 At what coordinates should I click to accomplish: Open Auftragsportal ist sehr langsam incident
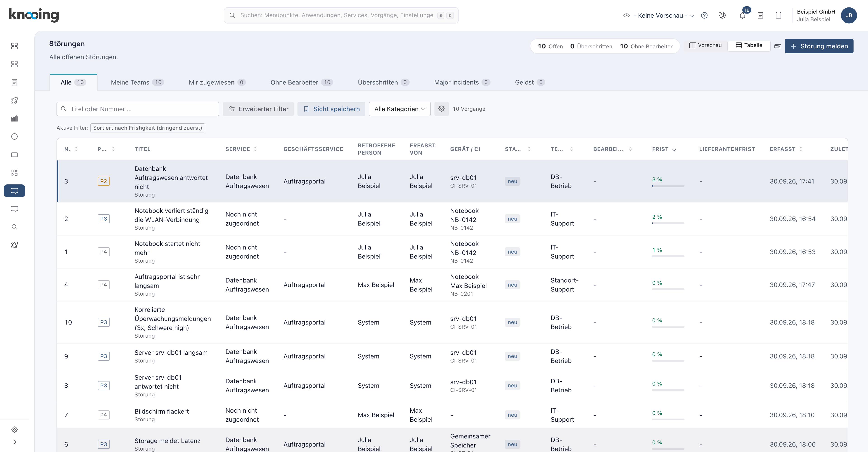(167, 281)
